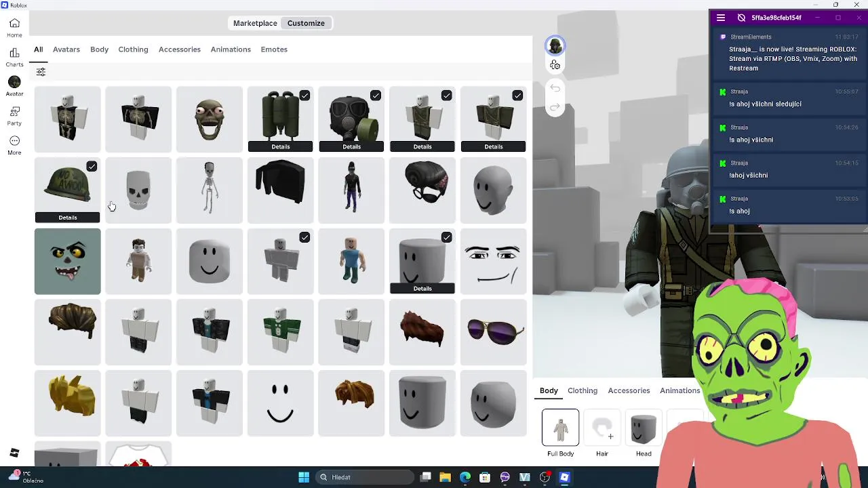Select the simple smiley face item
Viewport: 868px width, 488px height.
281,403
